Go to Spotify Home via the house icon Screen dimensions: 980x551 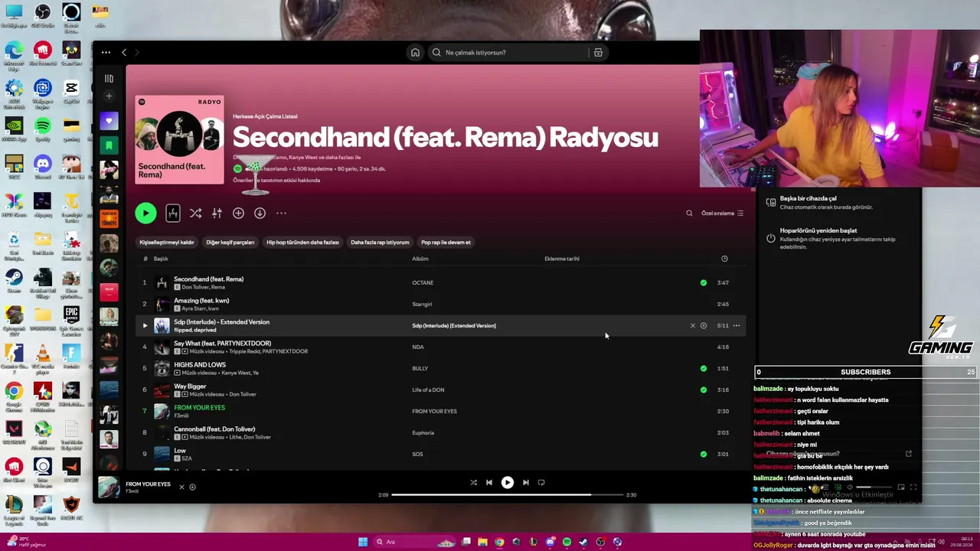415,53
